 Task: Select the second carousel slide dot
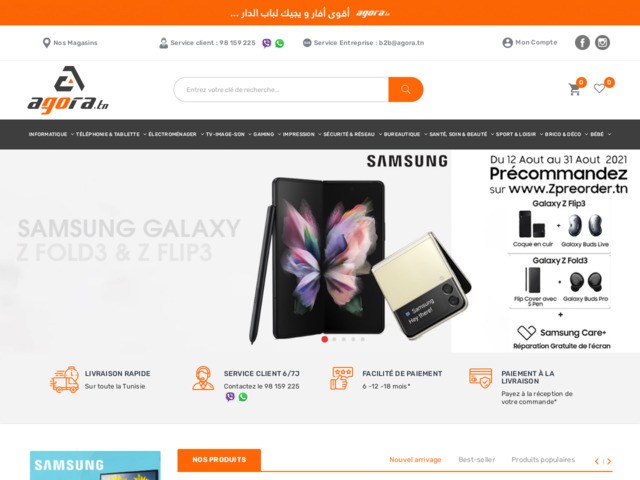(x=334, y=339)
